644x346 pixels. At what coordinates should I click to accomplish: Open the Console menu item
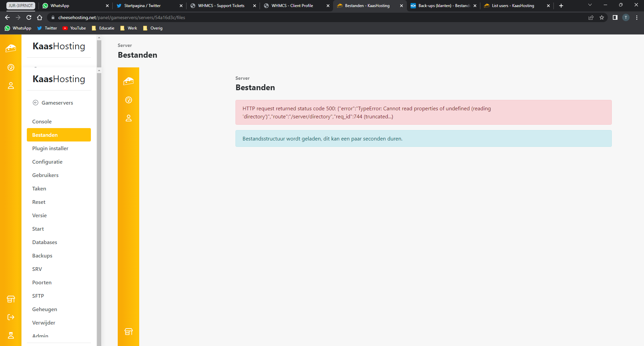[42, 122]
